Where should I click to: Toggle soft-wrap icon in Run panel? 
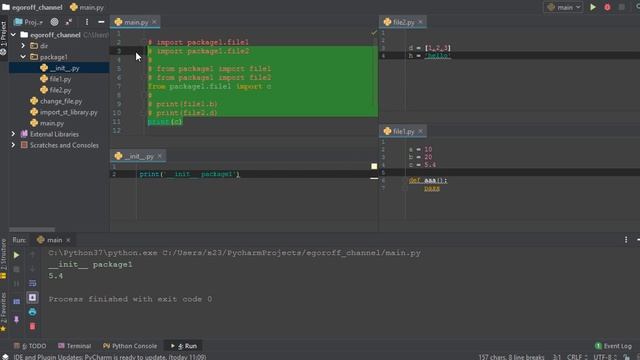(x=33, y=283)
